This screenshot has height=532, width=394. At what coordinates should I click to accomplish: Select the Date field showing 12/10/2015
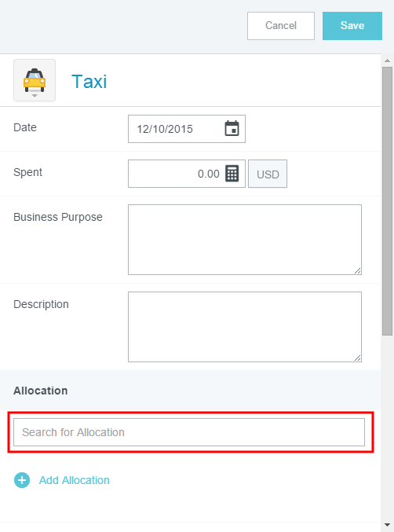coord(187,129)
